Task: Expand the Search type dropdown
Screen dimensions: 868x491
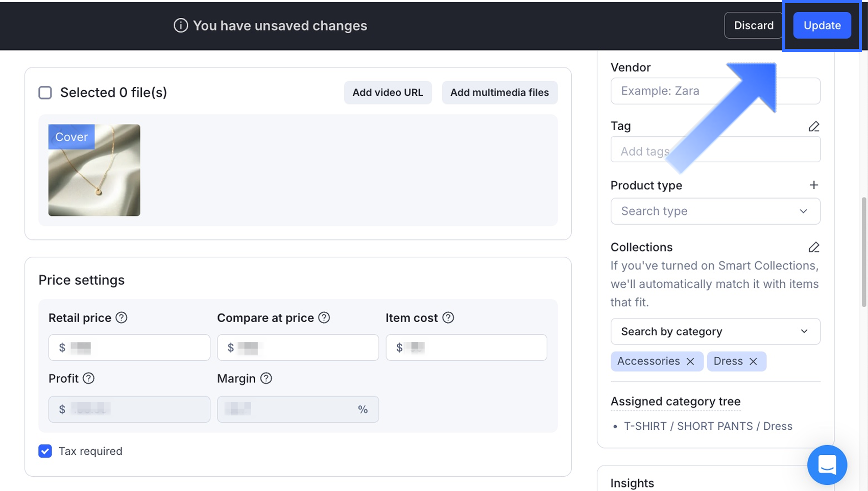Action: (715, 211)
